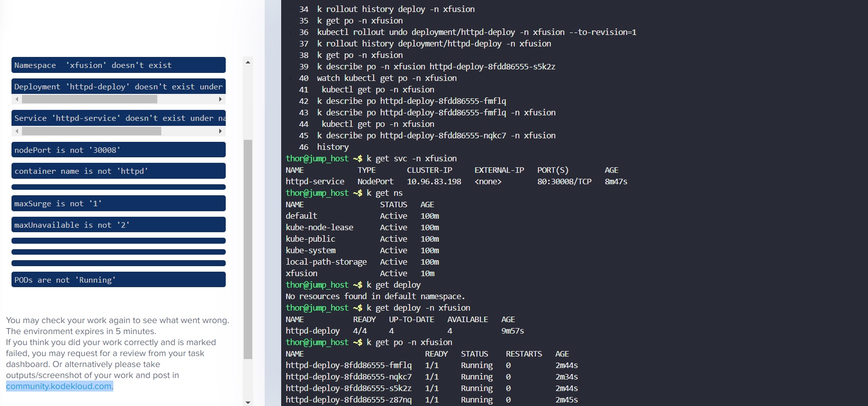The width and height of the screenshot is (868, 406).
Task: Click the pod age "2m34s"
Action: pyautogui.click(x=567, y=377)
